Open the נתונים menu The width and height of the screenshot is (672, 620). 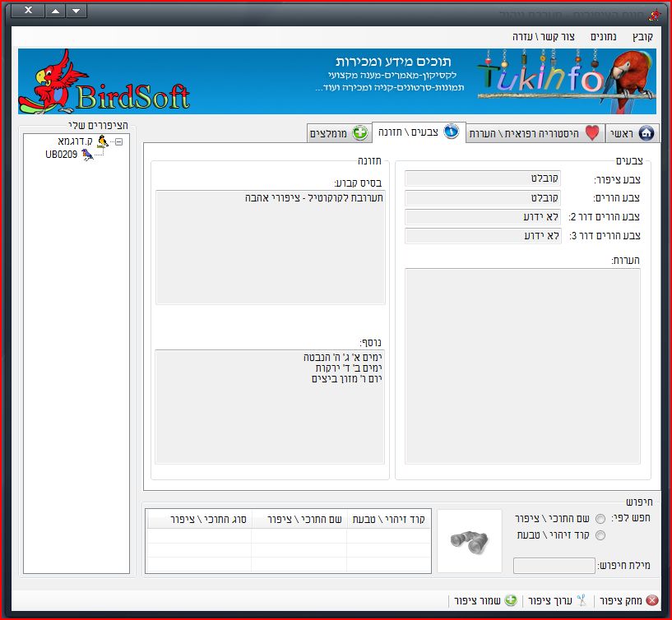605,37
